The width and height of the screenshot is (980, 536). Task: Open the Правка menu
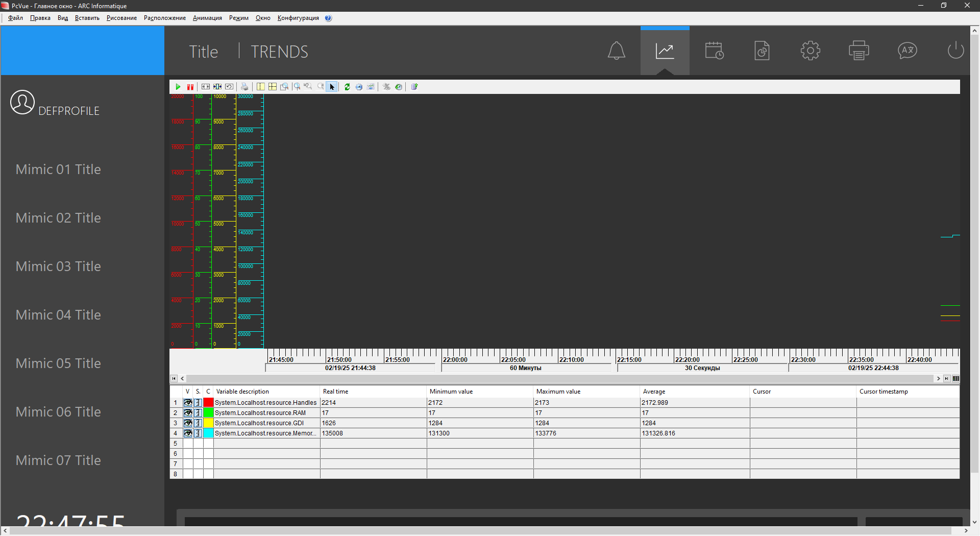[40, 18]
